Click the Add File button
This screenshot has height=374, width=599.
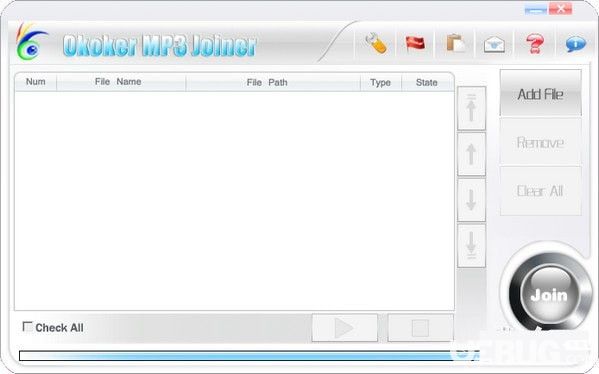click(541, 93)
